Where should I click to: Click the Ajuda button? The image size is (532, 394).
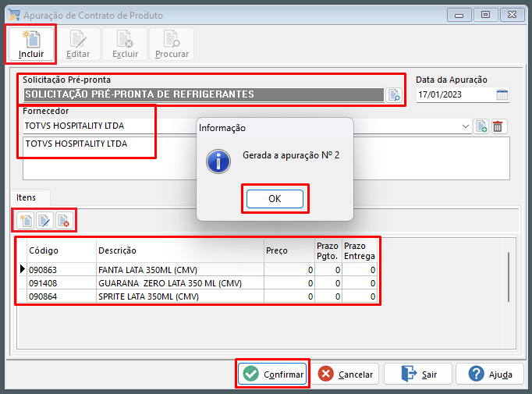(490, 374)
